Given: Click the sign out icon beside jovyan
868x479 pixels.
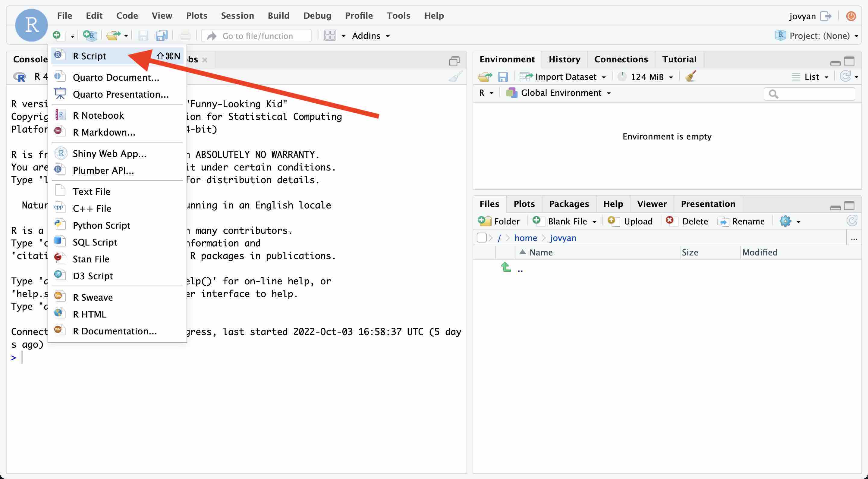Looking at the screenshot, I should [x=825, y=16].
